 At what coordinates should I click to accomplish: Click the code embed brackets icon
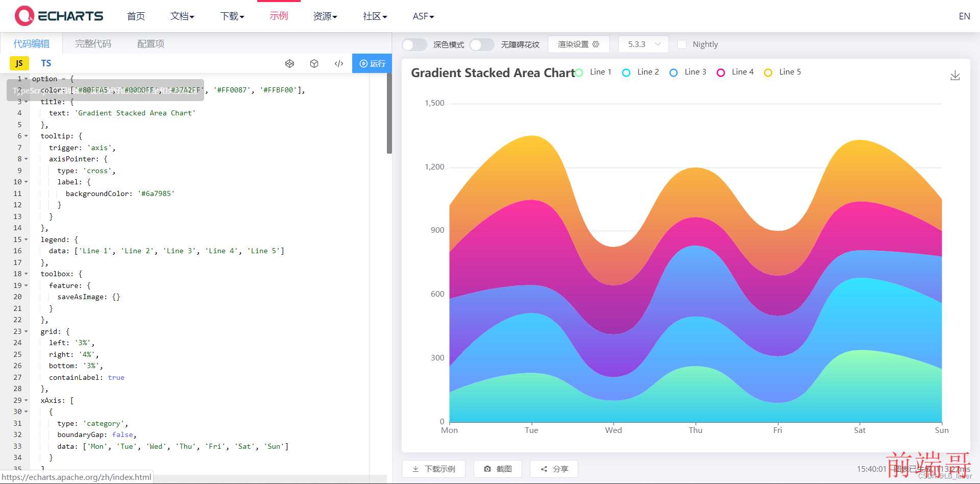coord(339,63)
